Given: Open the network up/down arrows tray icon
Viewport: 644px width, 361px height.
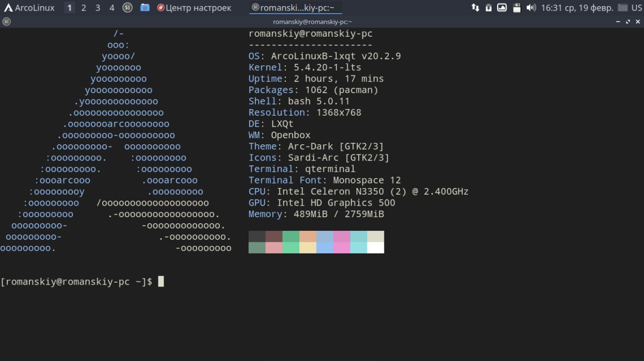Looking at the screenshot, I should [475, 8].
